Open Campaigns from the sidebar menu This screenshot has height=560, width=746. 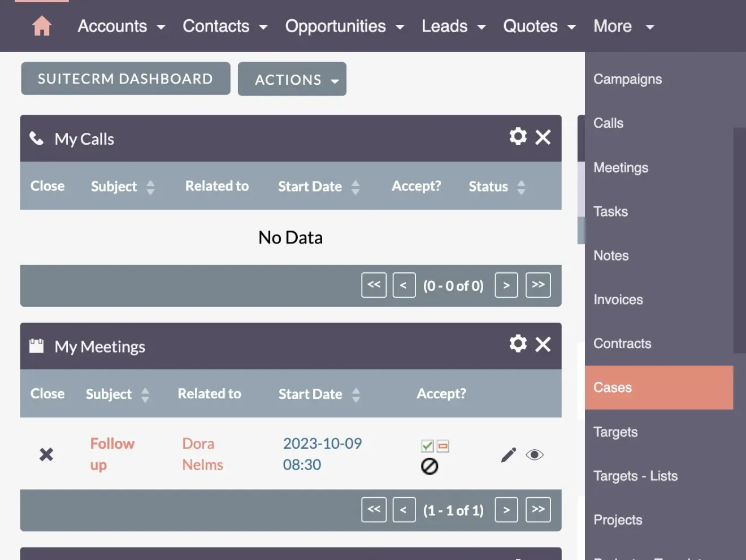click(x=627, y=79)
